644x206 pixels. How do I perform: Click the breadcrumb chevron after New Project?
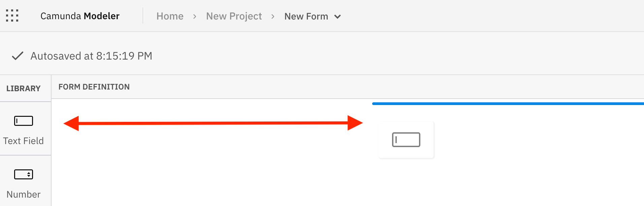273,16
